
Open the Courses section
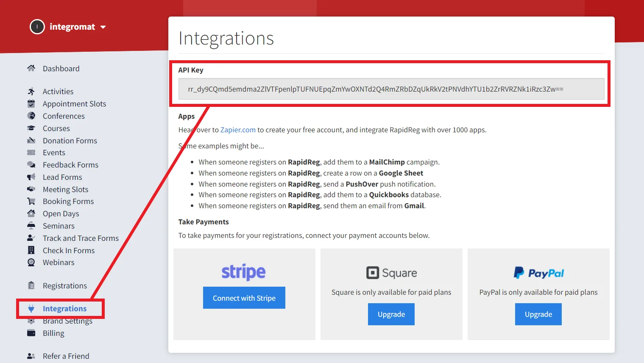point(56,128)
